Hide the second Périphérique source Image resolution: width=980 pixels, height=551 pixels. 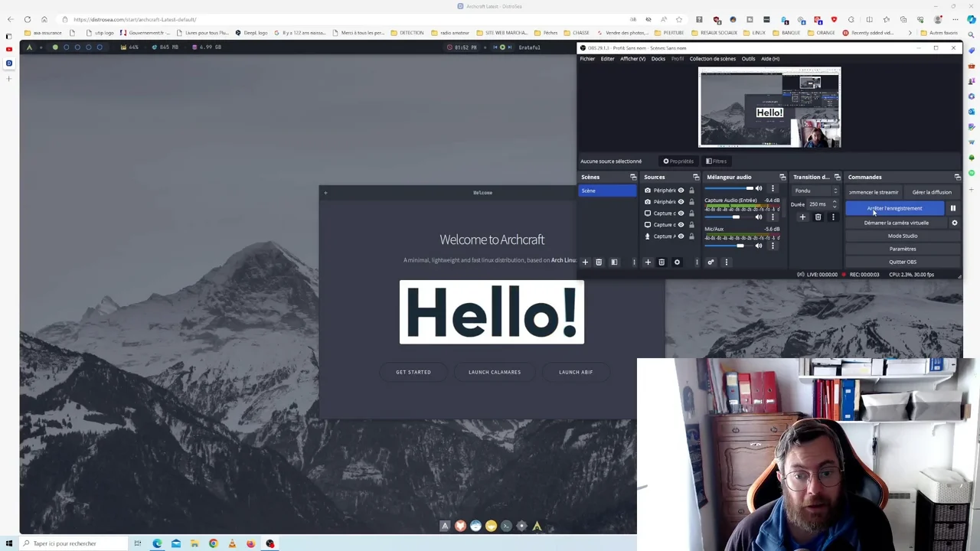pos(681,202)
